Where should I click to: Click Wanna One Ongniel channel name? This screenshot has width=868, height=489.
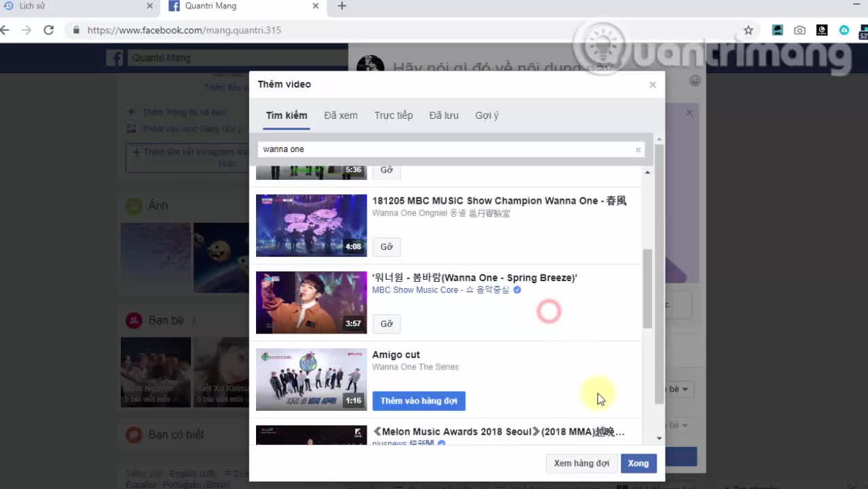[441, 213]
